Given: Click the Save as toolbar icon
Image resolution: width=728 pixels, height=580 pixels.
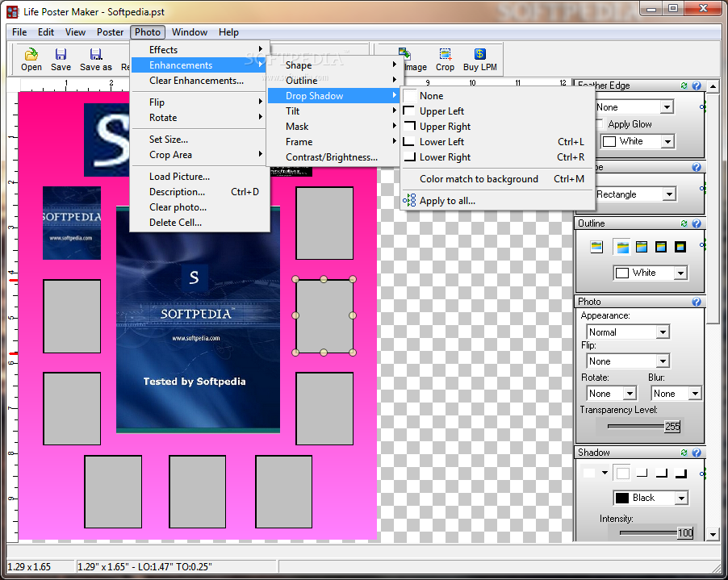Looking at the screenshot, I should 96,54.
